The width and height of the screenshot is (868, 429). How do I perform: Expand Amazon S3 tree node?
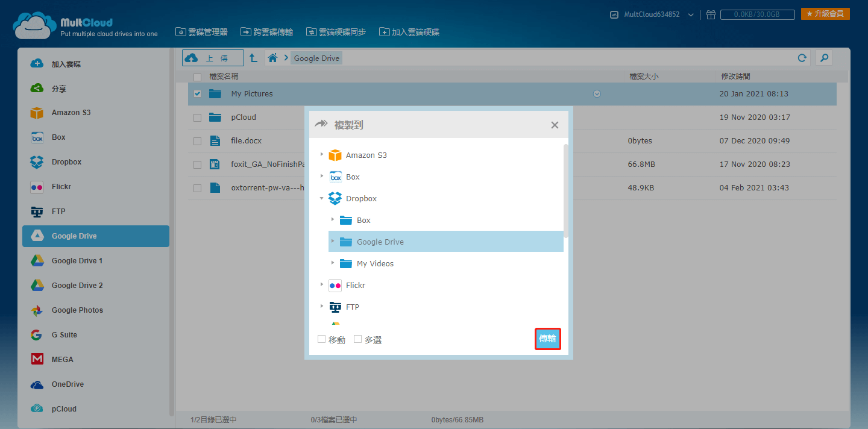[x=322, y=155]
